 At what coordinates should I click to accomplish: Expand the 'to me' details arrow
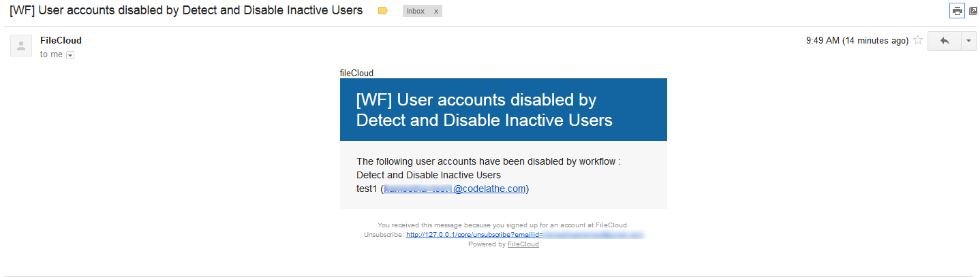coord(70,55)
